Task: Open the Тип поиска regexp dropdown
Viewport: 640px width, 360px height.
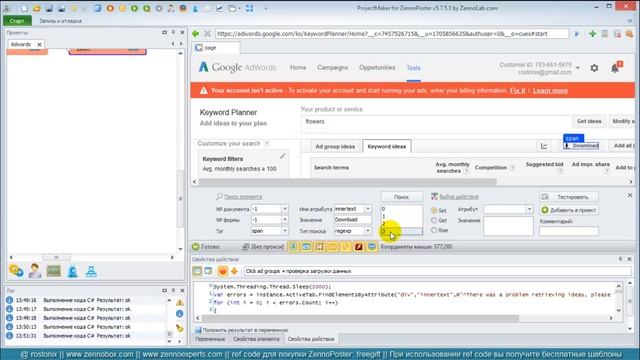Action: 368,231
